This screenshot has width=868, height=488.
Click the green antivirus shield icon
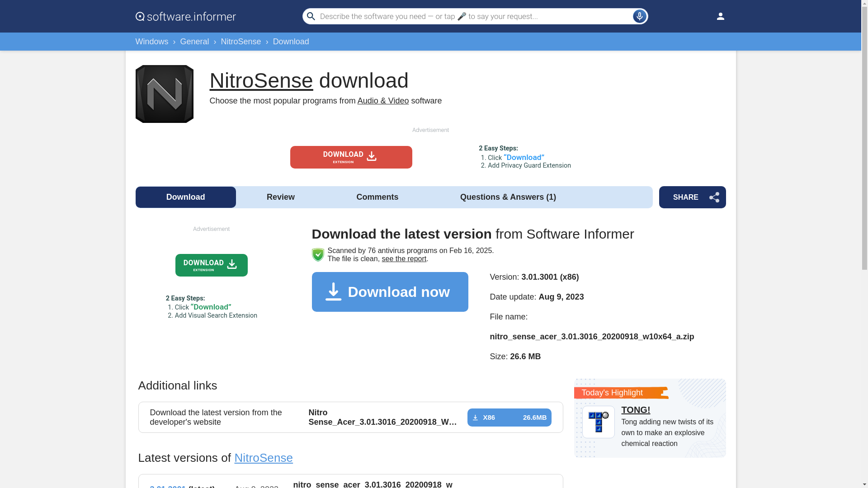(318, 254)
